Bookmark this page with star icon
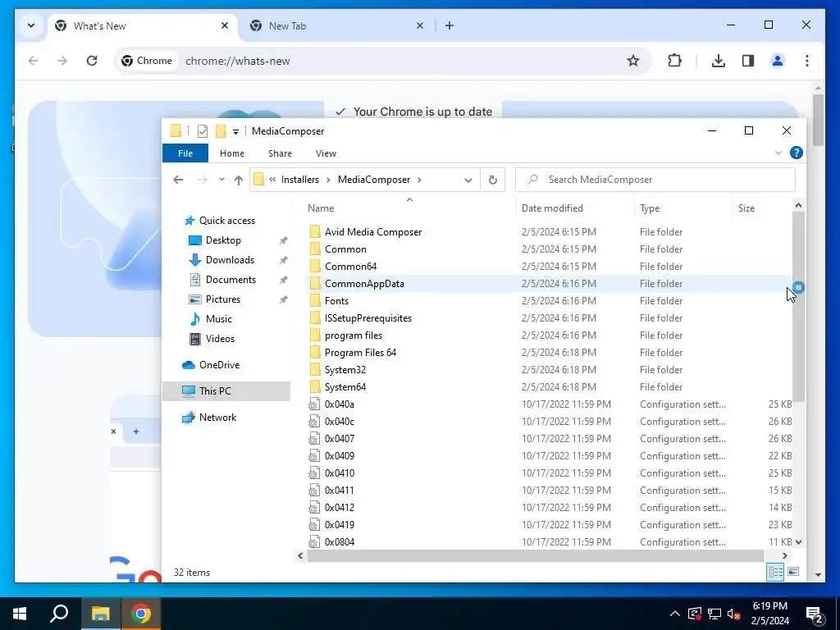840x630 pixels. [633, 61]
